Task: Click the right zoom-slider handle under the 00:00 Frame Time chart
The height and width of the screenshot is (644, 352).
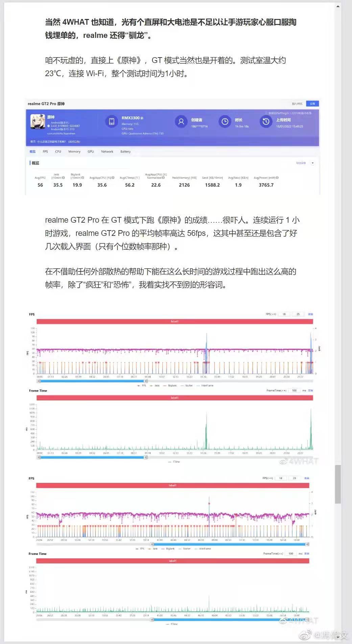Action: [146, 457]
